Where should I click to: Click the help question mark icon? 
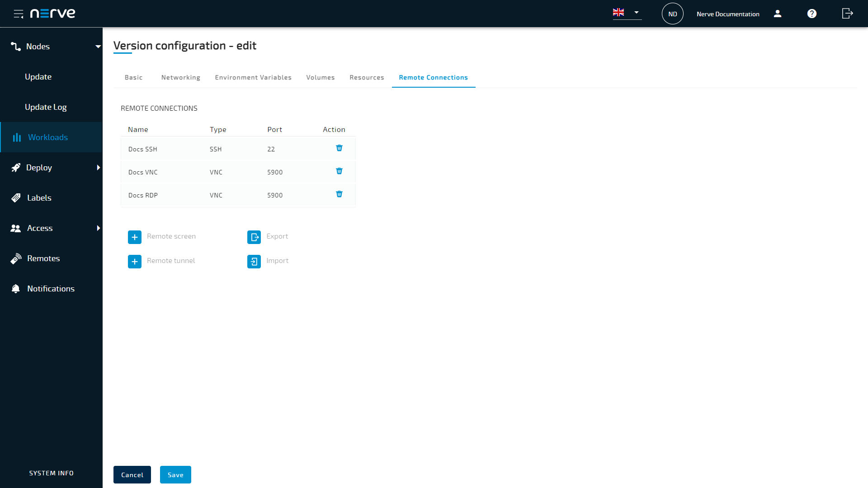[x=812, y=13]
